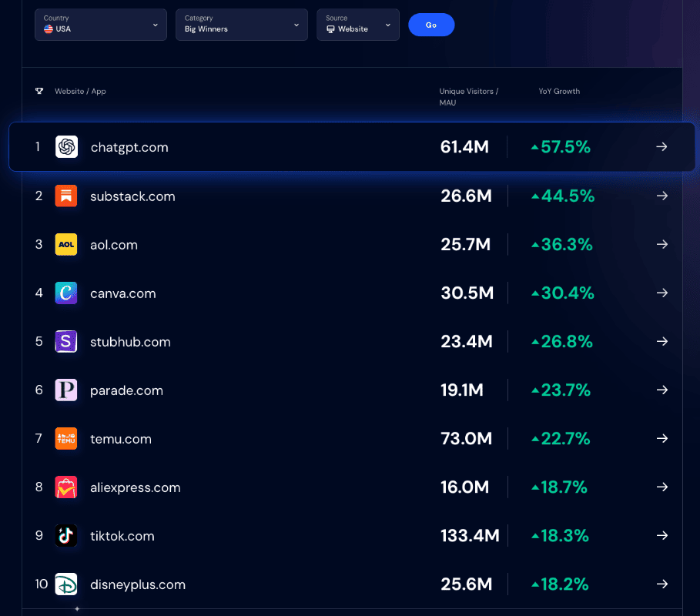Click the AliExpress shopping bag icon
Viewport: 700px width, 616px height.
coord(66,487)
